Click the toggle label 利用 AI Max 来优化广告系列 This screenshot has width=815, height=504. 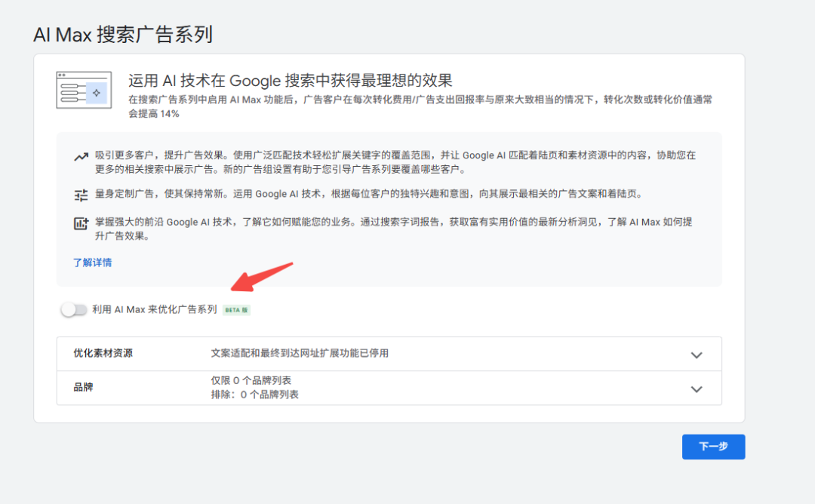[155, 309]
